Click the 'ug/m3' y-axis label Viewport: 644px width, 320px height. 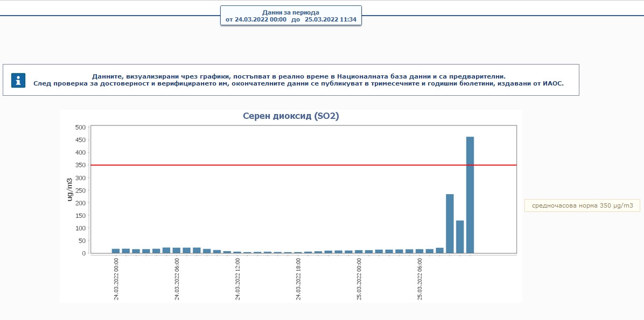click(69, 189)
